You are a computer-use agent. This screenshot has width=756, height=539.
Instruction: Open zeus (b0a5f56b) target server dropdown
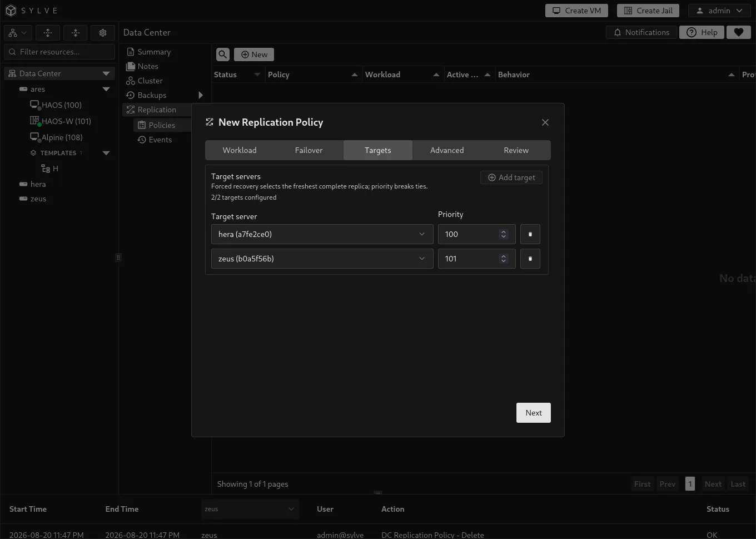pos(322,259)
